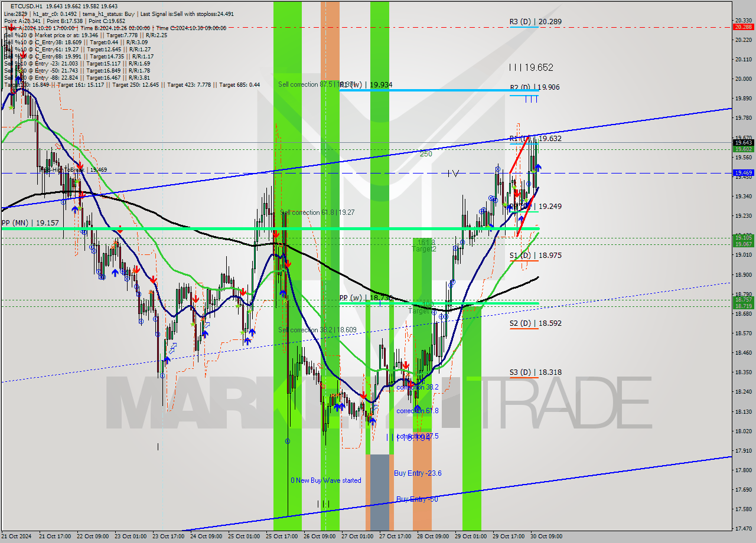Click the green 19.106 price tag on axis
The width and height of the screenshot is (756, 543).
click(743, 237)
